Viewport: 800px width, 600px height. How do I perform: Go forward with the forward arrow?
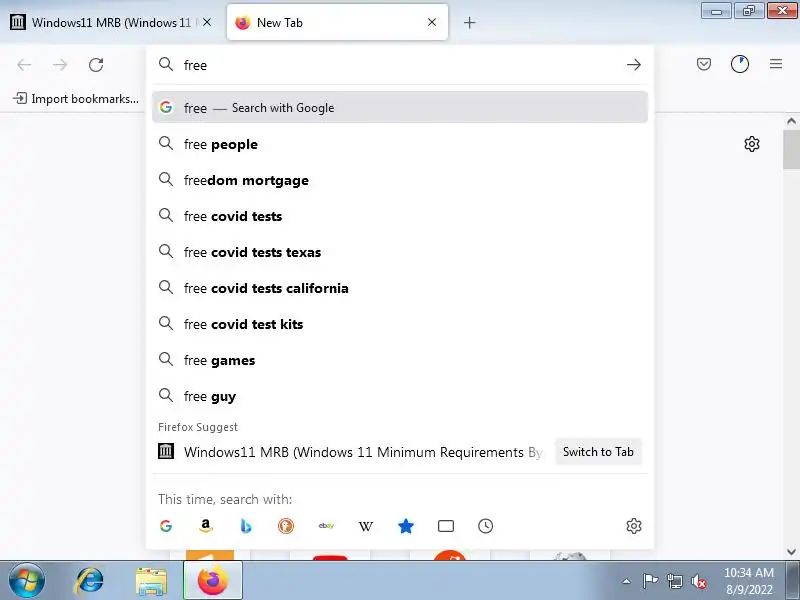60,65
